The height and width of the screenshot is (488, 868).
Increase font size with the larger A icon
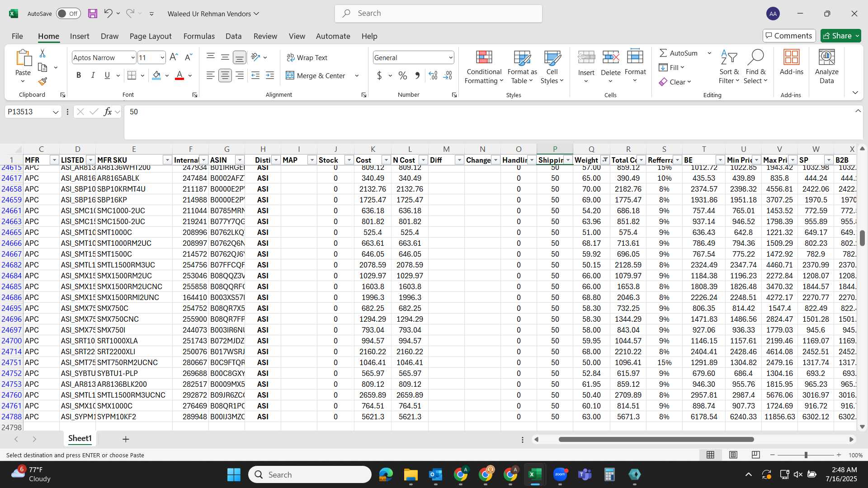(x=174, y=57)
